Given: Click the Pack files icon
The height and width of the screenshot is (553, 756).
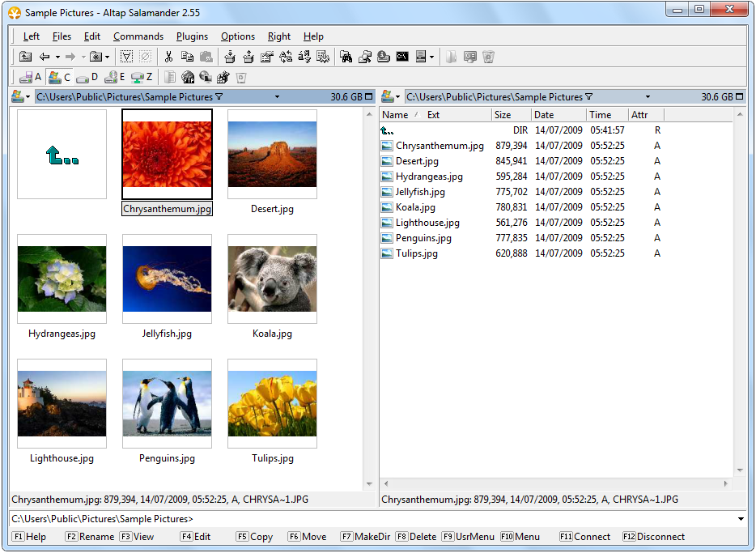Looking at the screenshot, I should [x=230, y=57].
